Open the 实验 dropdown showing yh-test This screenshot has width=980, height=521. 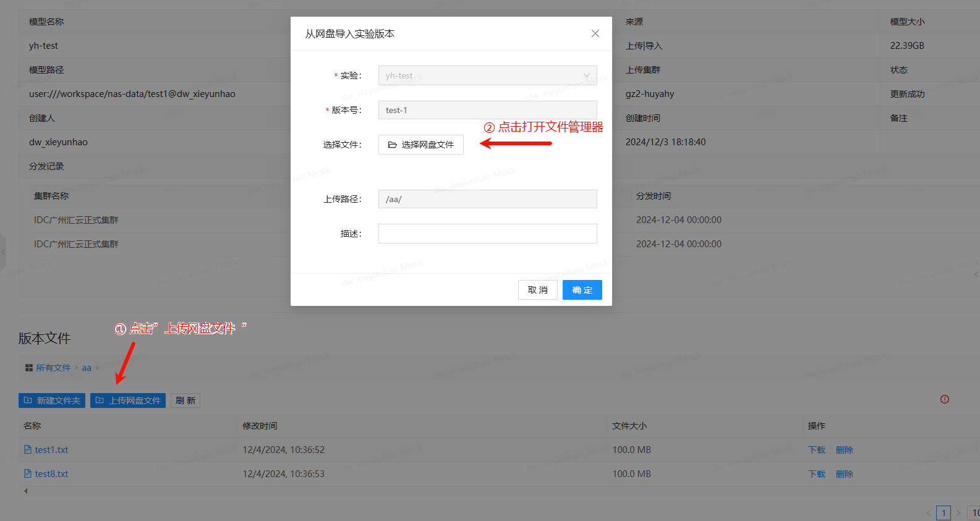pos(487,75)
